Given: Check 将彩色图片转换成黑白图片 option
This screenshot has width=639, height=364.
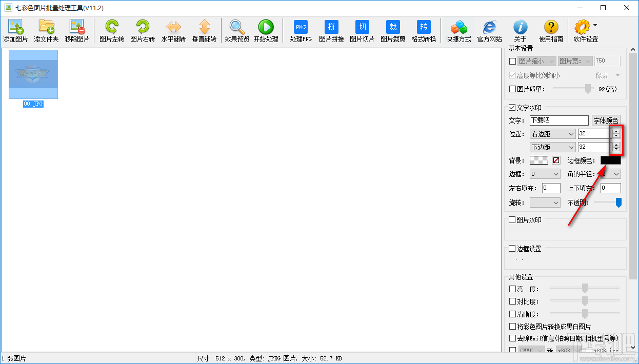Looking at the screenshot, I should click(512, 326).
